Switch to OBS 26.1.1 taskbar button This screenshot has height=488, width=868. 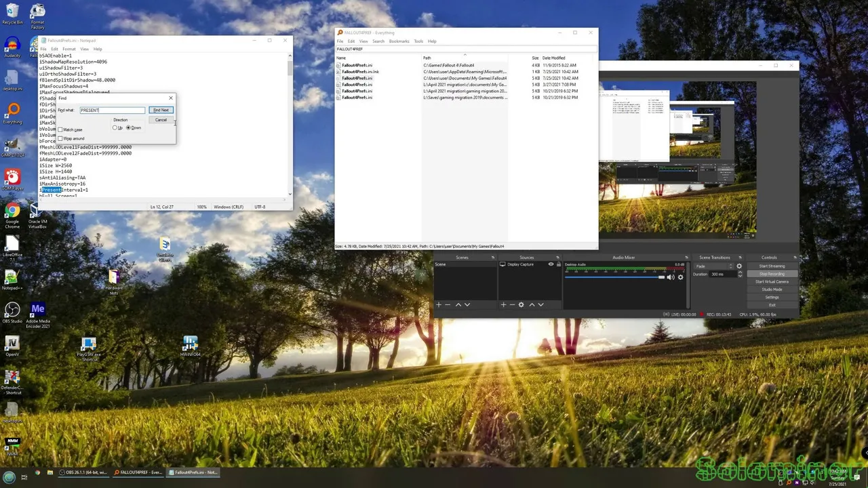(x=83, y=472)
